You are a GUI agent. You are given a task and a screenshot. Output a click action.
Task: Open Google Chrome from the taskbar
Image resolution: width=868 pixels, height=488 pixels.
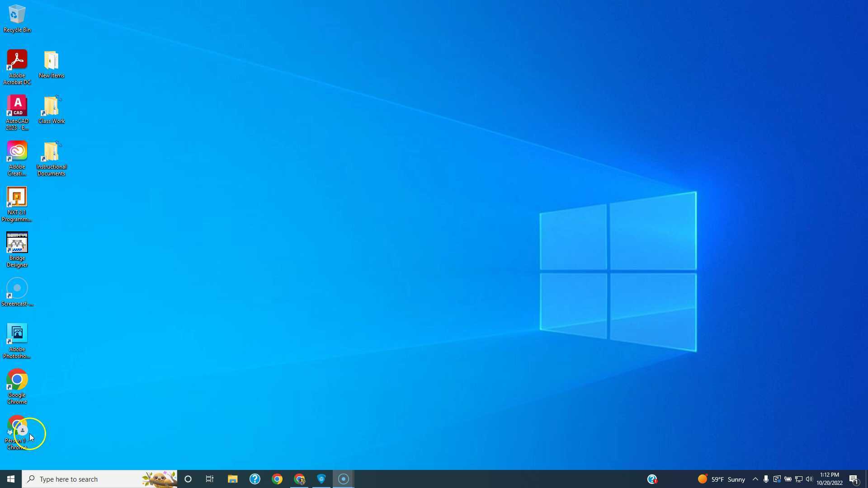[277, 479]
